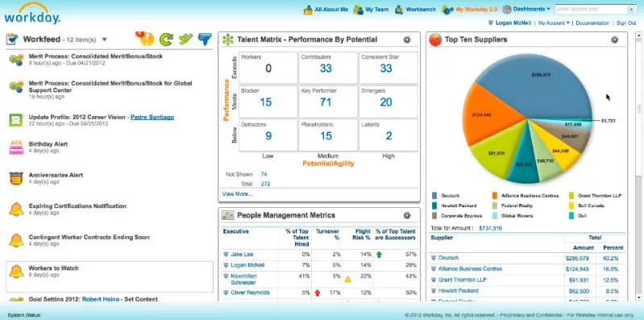Viewport: 644px width, 320px height.
Task: Open the search box dropdown arrow
Action: coord(632,10)
